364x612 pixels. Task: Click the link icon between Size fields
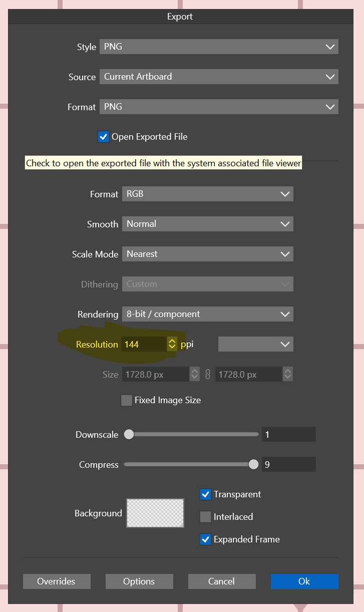pyautogui.click(x=208, y=374)
